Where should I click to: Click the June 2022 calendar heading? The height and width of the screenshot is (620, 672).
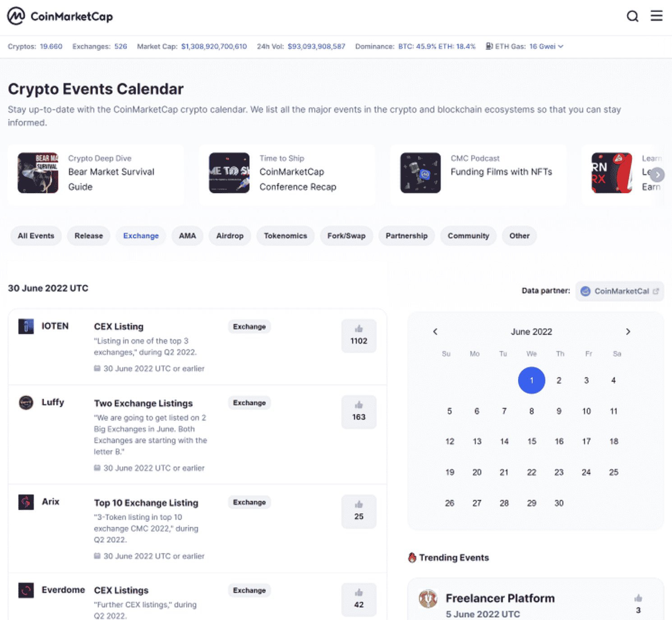pyautogui.click(x=531, y=332)
